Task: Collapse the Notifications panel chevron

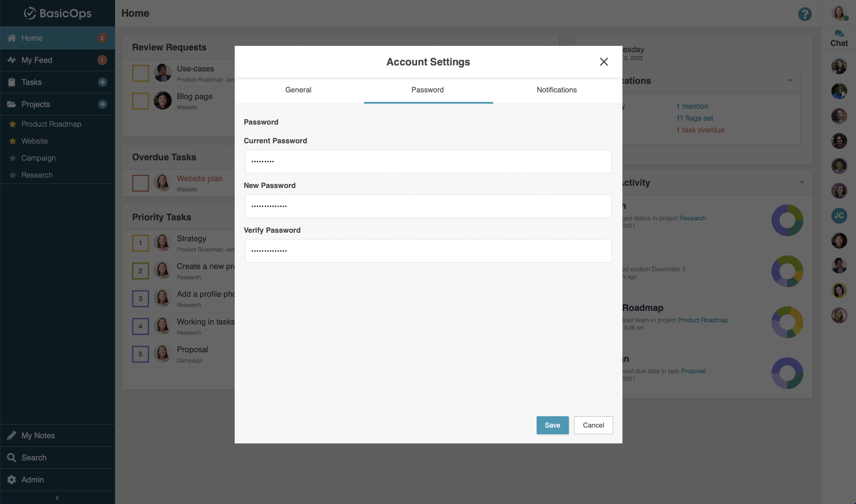Action: tap(790, 80)
